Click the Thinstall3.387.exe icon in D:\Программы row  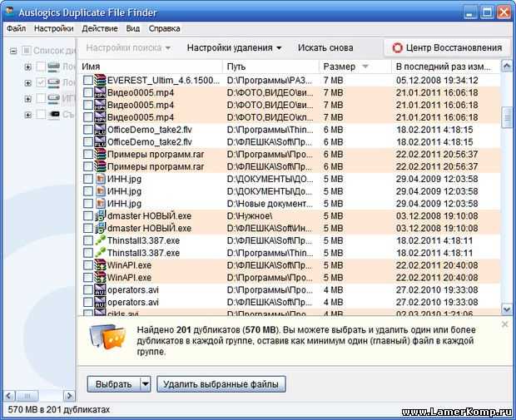100,253
